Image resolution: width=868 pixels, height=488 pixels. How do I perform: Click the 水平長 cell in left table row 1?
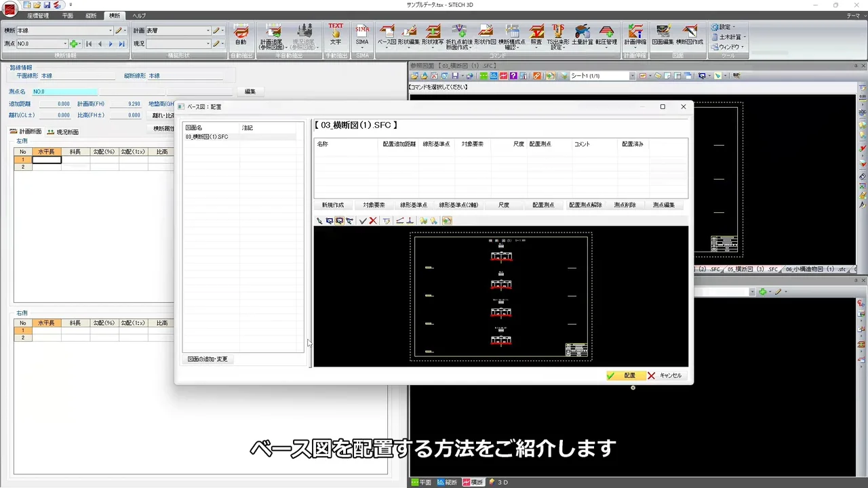click(x=47, y=160)
